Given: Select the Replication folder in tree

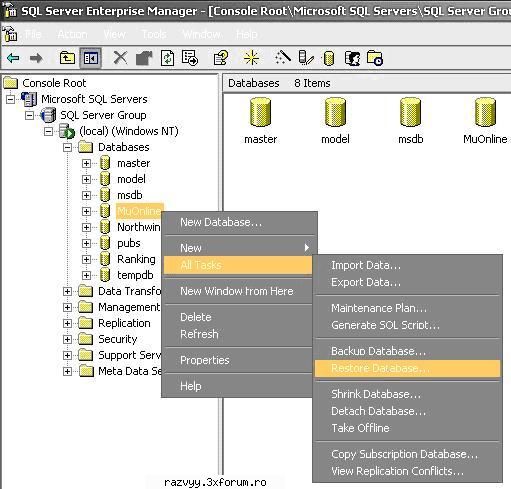Looking at the screenshot, I should (124, 323).
